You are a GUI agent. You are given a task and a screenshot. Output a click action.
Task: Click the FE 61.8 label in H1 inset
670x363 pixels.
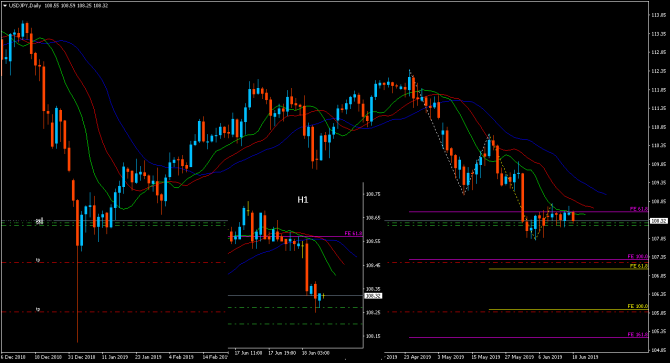(353, 234)
